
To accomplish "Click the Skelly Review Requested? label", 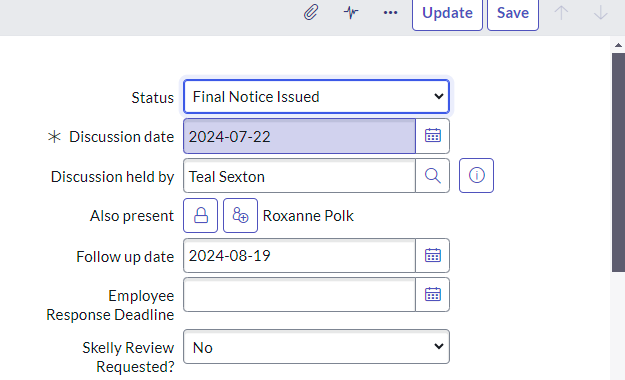I will click(128, 357).
